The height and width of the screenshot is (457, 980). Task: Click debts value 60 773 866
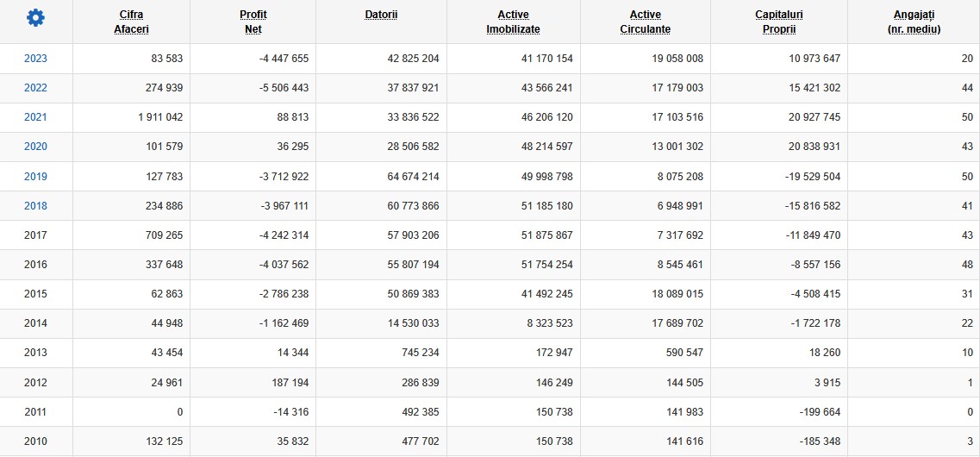click(413, 206)
